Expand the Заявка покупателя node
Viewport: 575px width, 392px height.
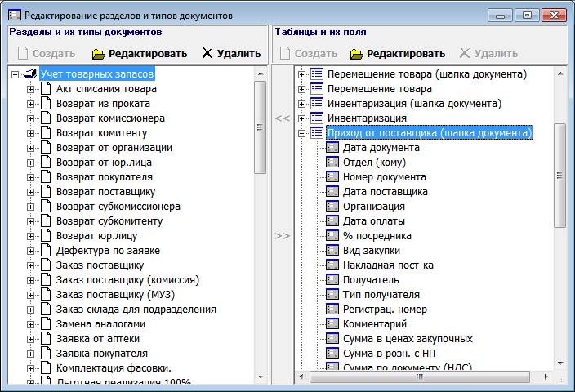pyautogui.click(x=30, y=354)
